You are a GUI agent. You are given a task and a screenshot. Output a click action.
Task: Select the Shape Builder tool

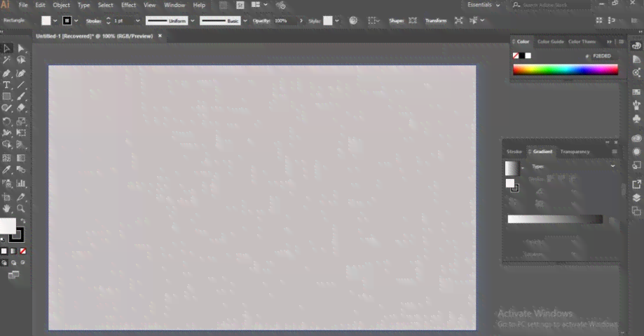tap(6, 145)
